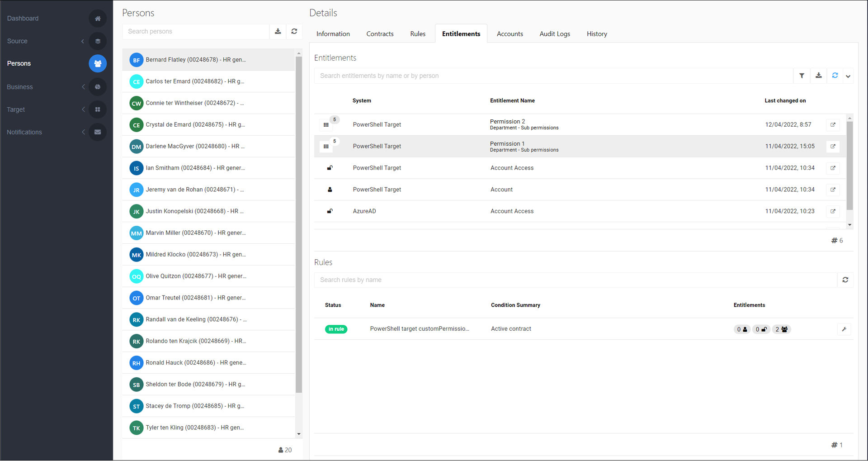This screenshot has height=461, width=868.
Task: Download the entitlements list
Action: (818, 76)
